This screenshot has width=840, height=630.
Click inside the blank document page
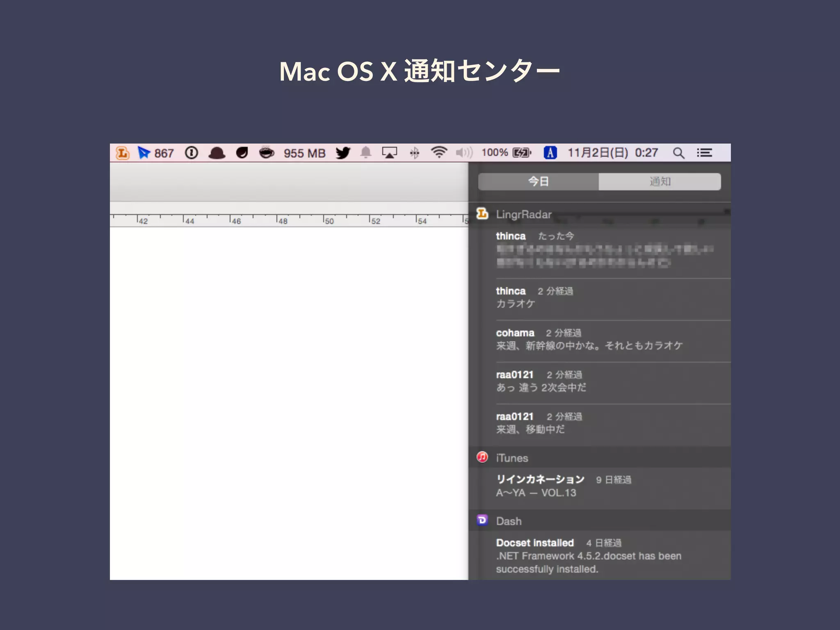click(289, 403)
